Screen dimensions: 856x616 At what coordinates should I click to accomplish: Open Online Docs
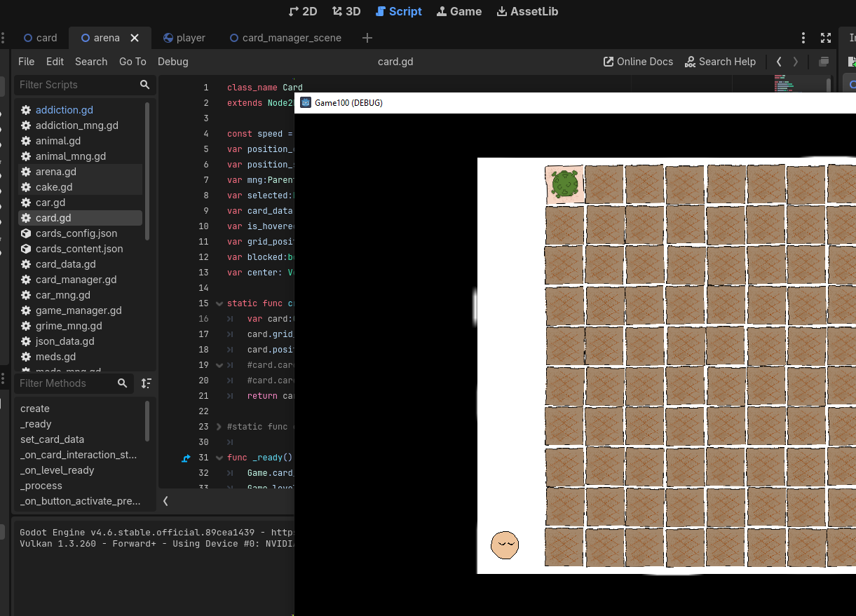[x=638, y=62]
